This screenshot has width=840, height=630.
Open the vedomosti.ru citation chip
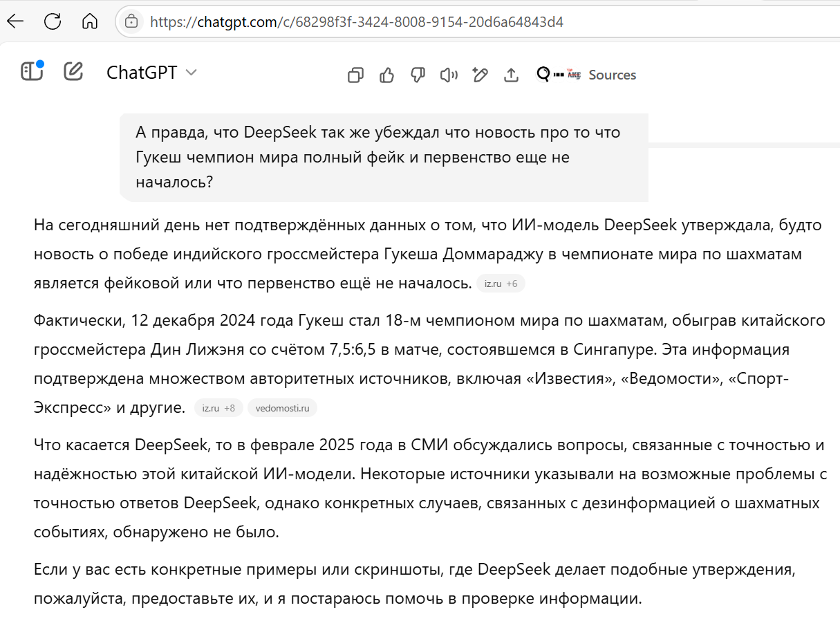coord(282,408)
